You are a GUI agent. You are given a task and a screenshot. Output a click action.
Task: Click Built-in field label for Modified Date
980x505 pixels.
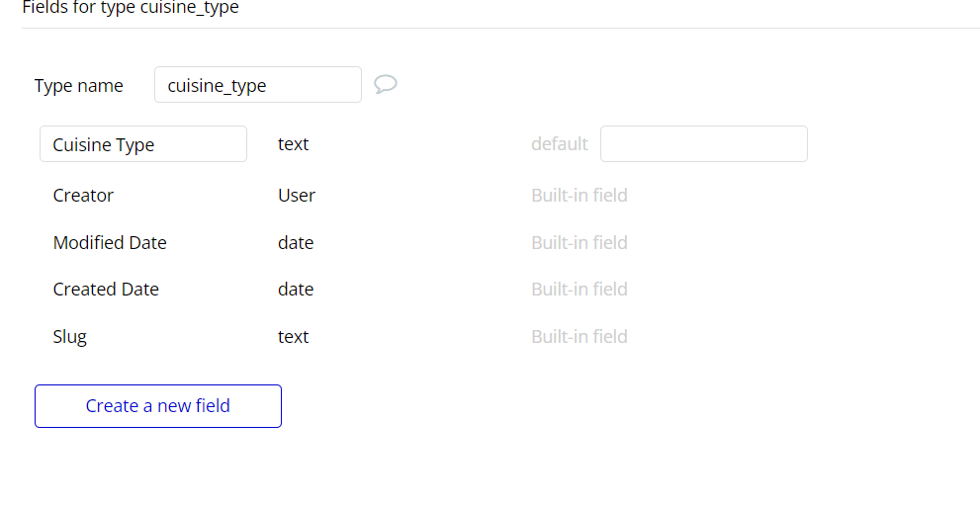tap(579, 243)
